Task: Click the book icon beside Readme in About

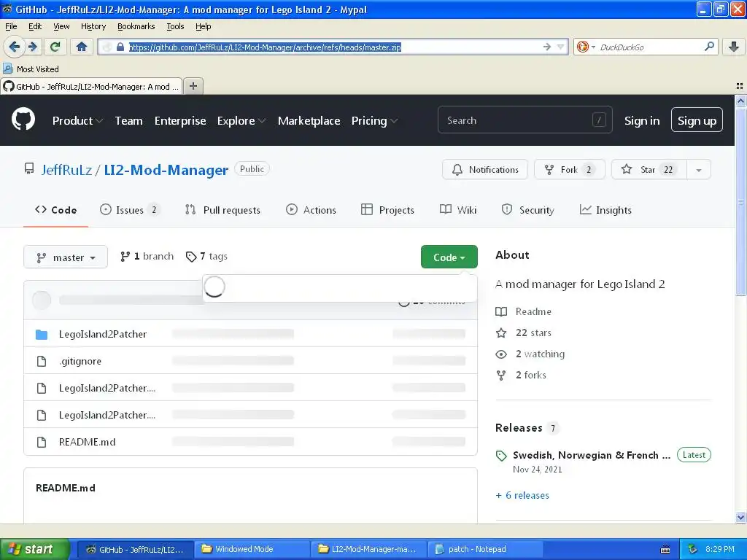Action: pos(501,311)
